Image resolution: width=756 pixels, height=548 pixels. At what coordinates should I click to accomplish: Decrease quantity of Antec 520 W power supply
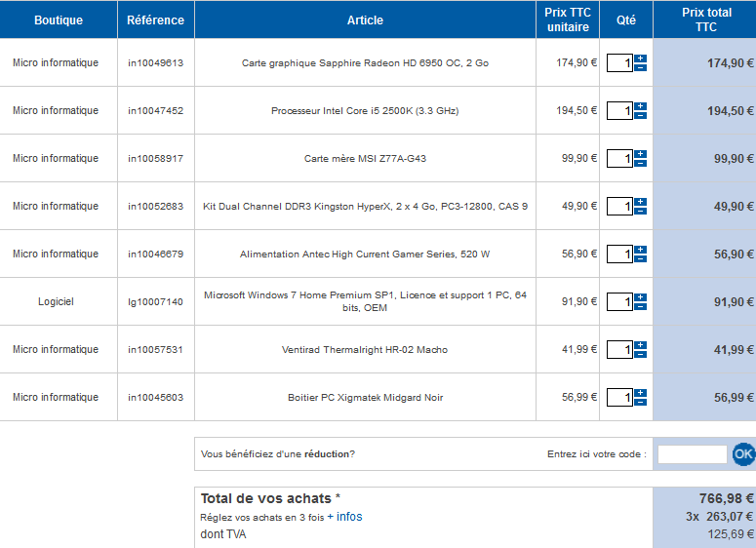640,259
